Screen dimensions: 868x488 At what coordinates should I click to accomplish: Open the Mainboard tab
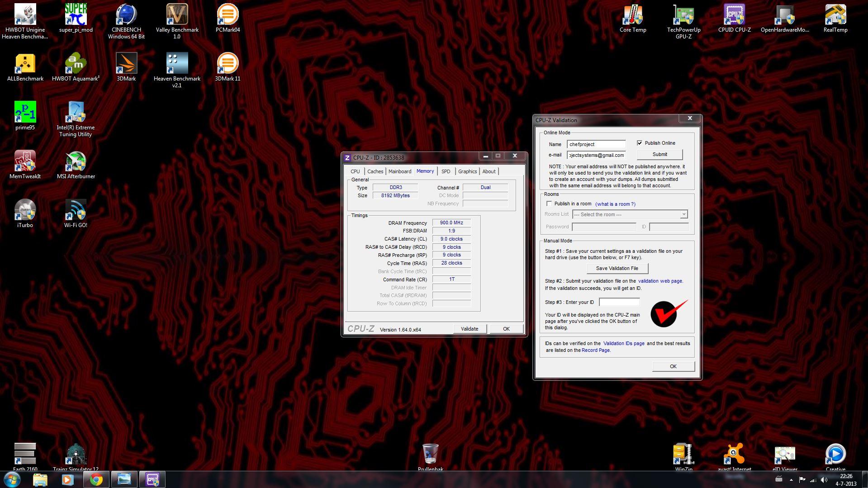pyautogui.click(x=400, y=171)
